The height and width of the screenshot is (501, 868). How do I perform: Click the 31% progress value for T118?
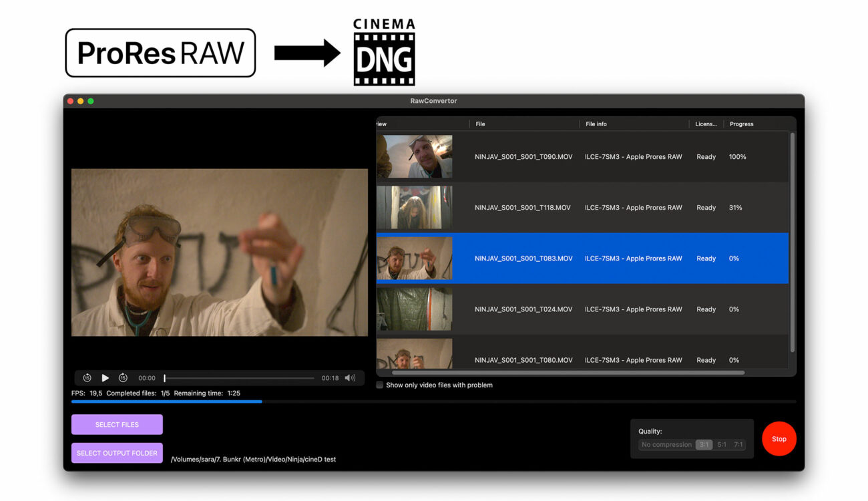point(736,208)
